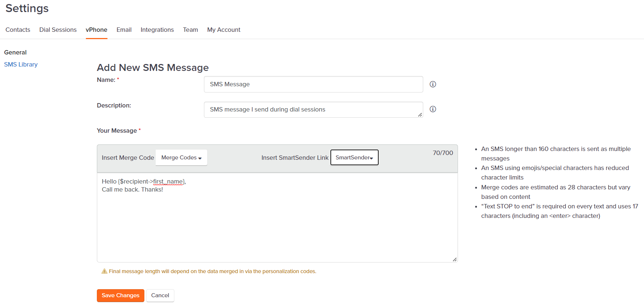The image size is (644, 306).
Task: Click the Insert Merge Code label
Action: pyautogui.click(x=128, y=158)
